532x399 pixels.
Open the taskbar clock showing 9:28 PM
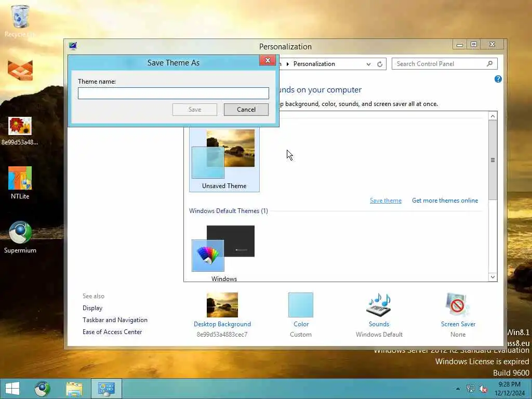(x=510, y=389)
